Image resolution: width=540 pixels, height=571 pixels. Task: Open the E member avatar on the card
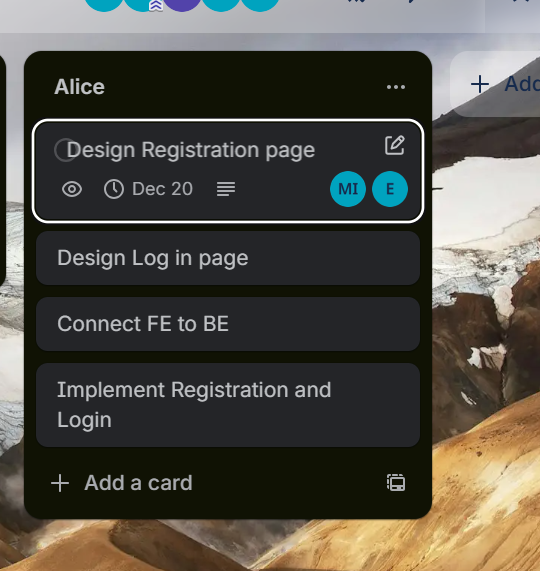point(390,189)
